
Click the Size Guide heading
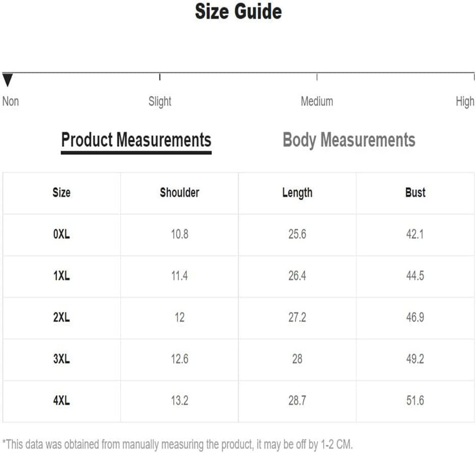[238, 11]
